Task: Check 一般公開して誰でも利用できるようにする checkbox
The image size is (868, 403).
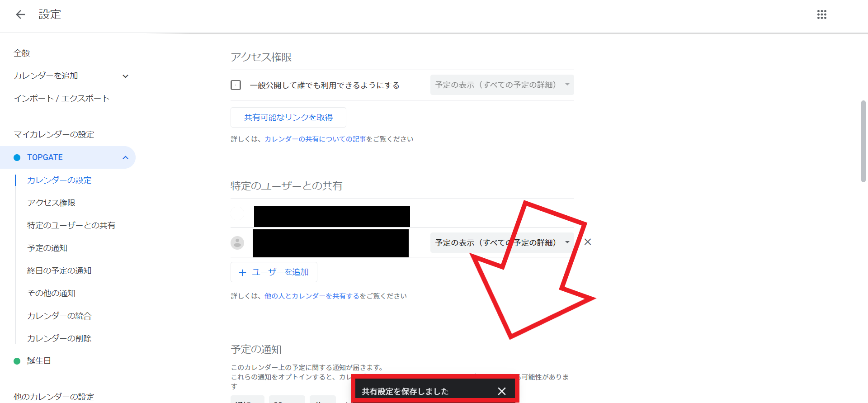Action: pos(236,85)
